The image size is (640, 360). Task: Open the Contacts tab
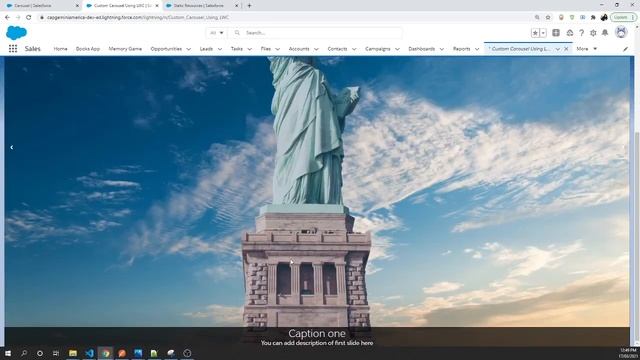[337, 49]
